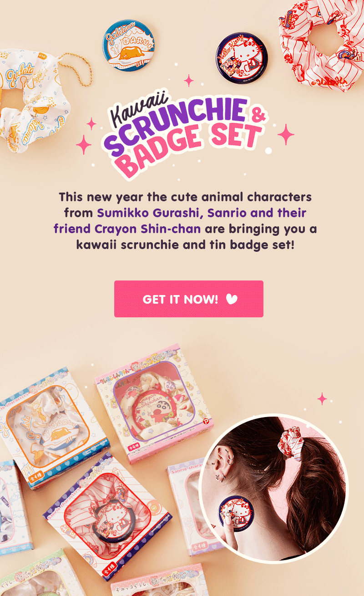Click the white heart icon on the button

coord(232,299)
